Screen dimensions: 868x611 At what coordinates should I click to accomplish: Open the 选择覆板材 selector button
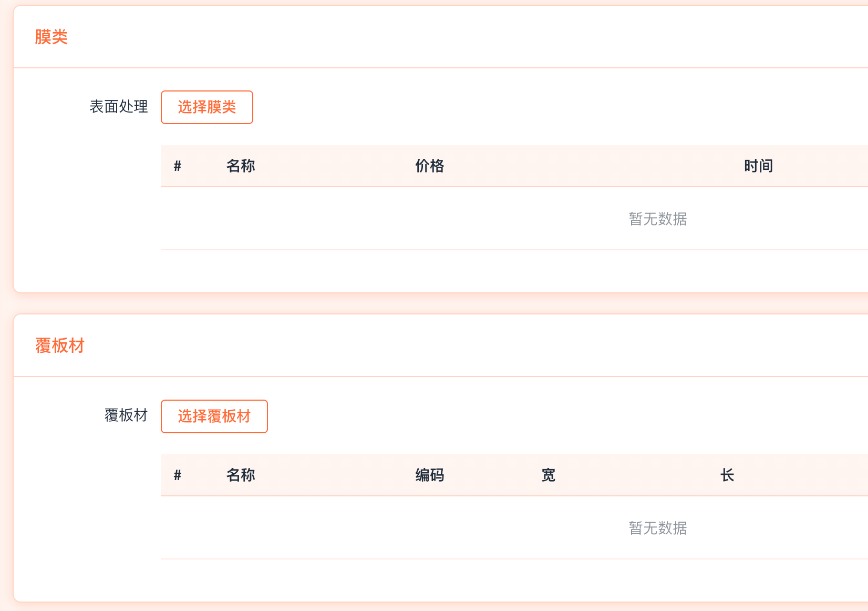(x=214, y=416)
